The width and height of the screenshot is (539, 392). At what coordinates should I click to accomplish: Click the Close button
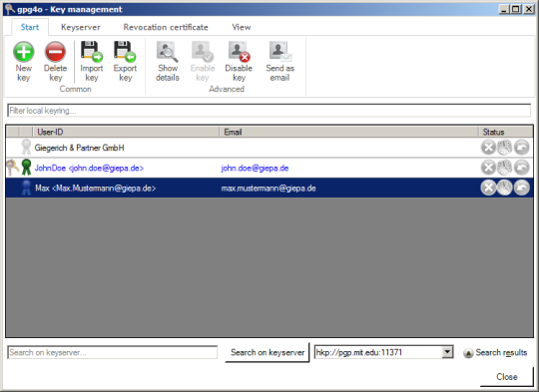pyautogui.click(x=507, y=377)
